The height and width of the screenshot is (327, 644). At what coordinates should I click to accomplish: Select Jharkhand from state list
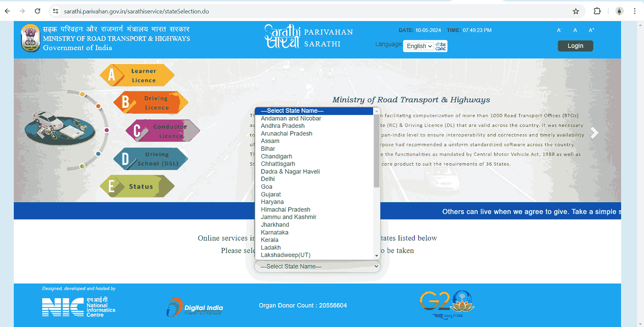pos(314,225)
